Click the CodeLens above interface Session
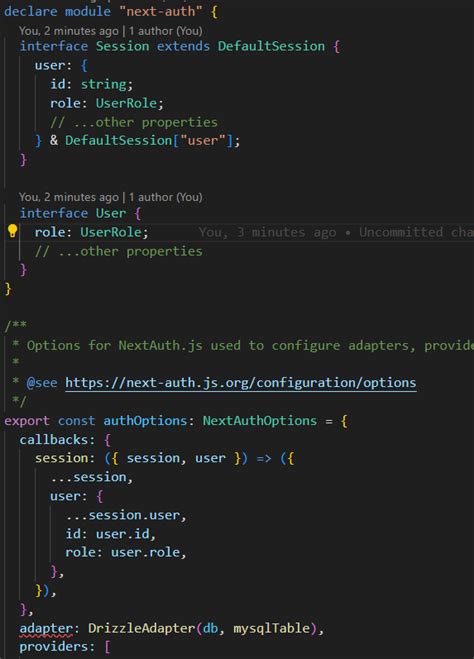Screen dimensions: 474x659 [111, 31]
